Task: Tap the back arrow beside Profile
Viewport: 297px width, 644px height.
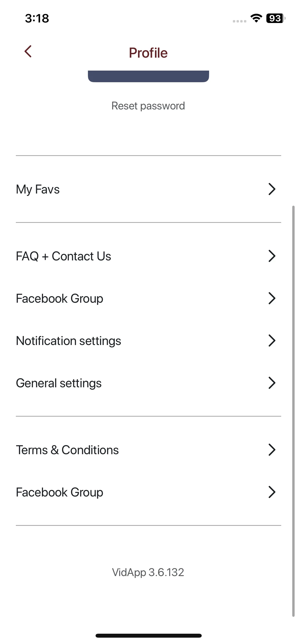Action: (28, 51)
